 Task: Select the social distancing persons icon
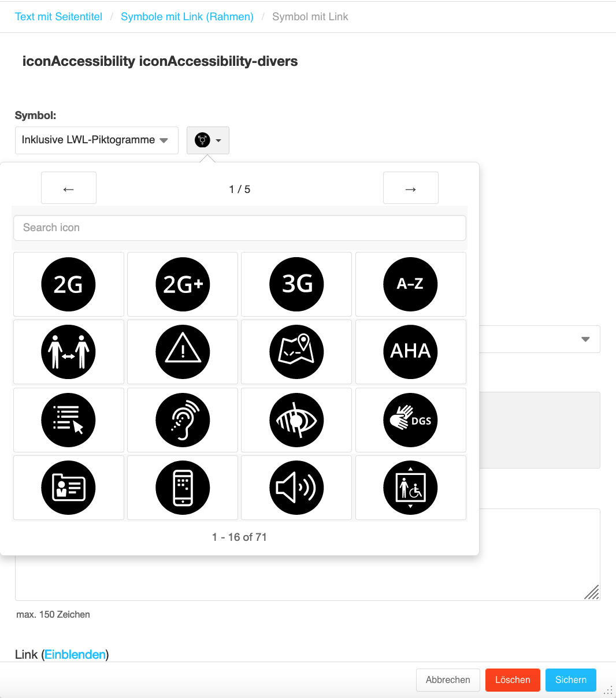click(x=69, y=352)
